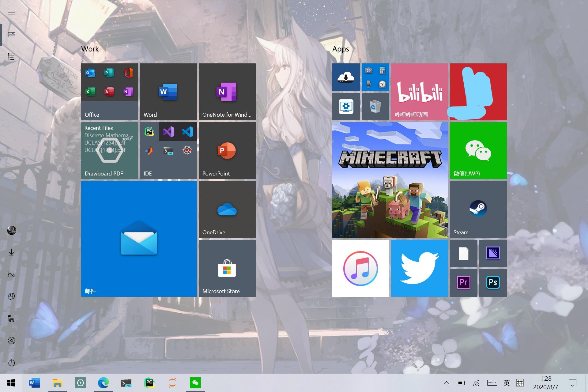Screen dimensions: 588x392
Task: Open the WeChat (UWP) green tile
Action: pyautogui.click(x=478, y=150)
